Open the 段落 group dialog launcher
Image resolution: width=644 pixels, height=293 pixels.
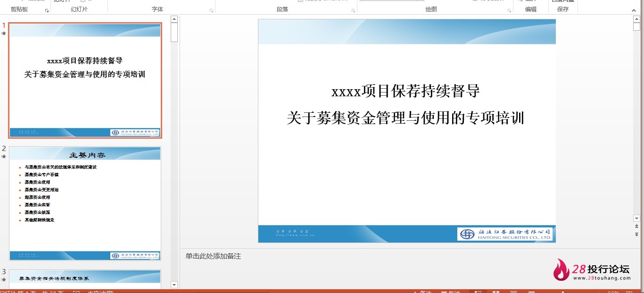click(x=353, y=10)
